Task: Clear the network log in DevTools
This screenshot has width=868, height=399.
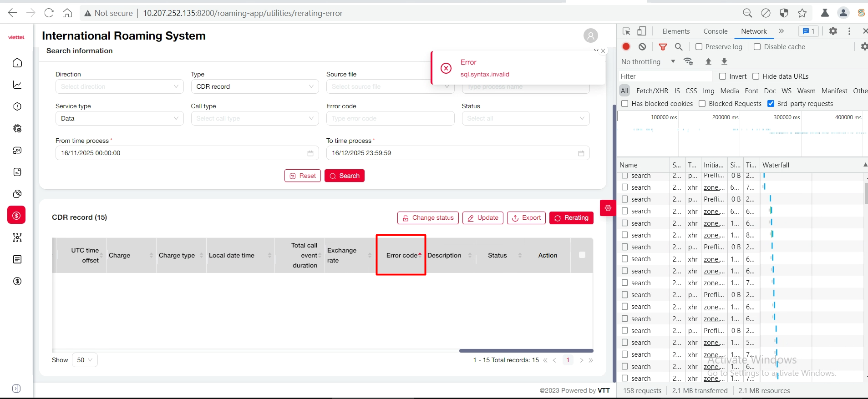Action: click(642, 46)
